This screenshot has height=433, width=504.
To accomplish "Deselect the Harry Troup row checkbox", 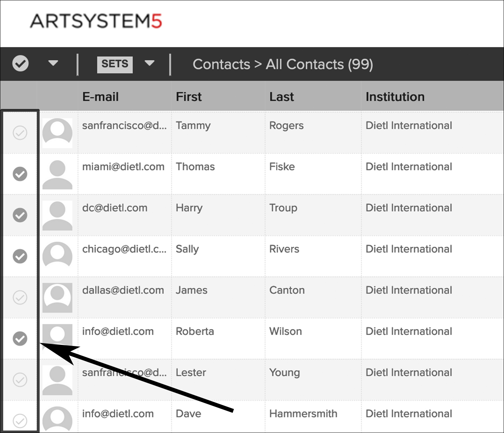I will coord(20,215).
